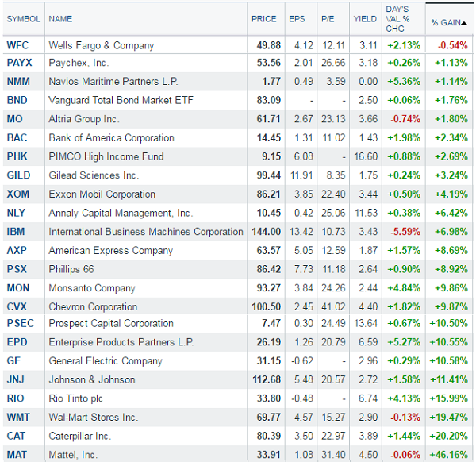
Task: Select Rio Tinto plc name
Action: [76, 398]
